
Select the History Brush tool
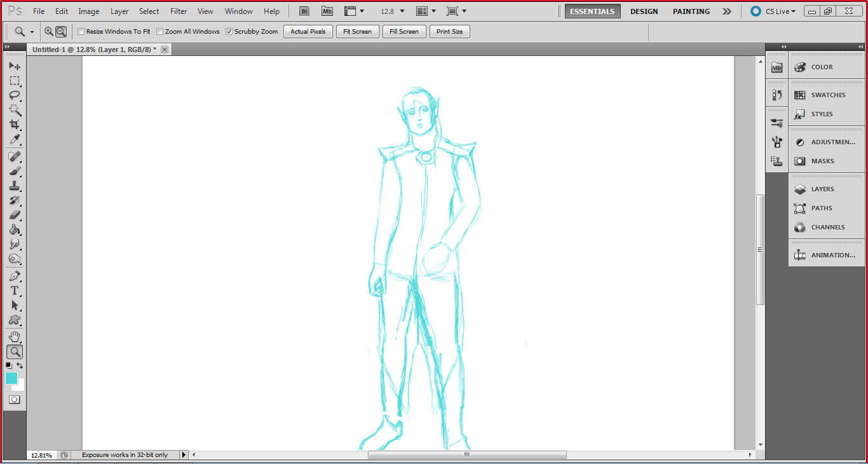point(14,200)
